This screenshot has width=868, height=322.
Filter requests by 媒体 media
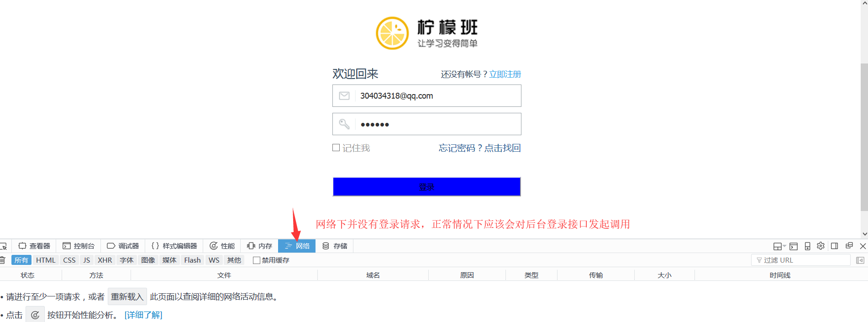(169, 260)
